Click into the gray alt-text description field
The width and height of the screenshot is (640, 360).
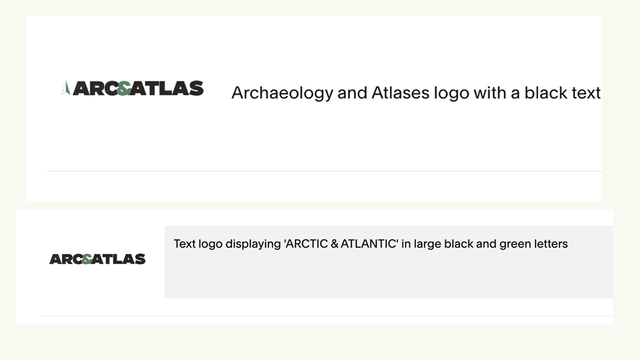[x=389, y=262]
